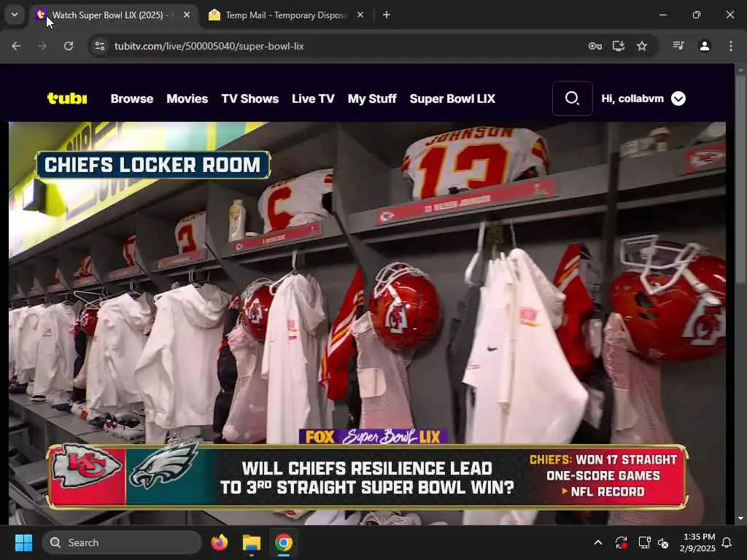Click the tubitv.com address bar URL
Viewport: 747px width, 560px height.
point(209,46)
